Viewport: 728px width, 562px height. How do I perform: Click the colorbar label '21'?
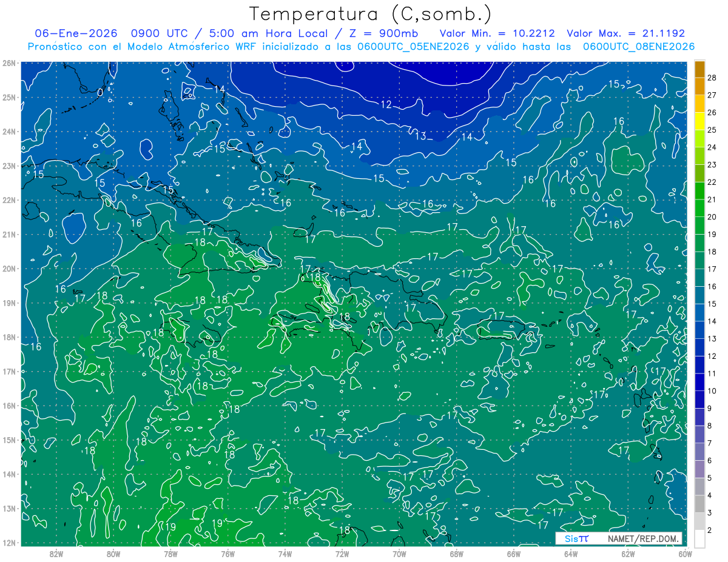click(x=712, y=199)
